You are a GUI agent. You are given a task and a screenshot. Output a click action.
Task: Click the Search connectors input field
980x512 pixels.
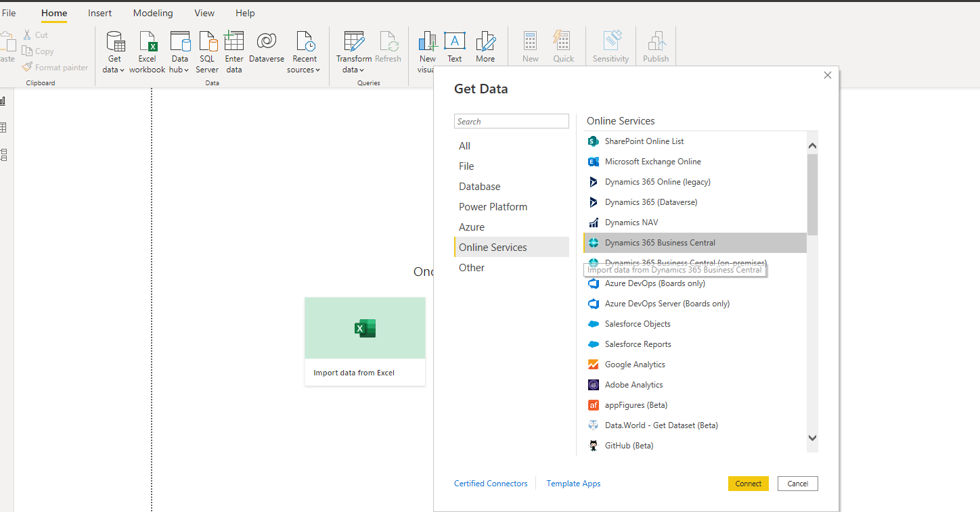pyautogui.click(x=511, y=122)
